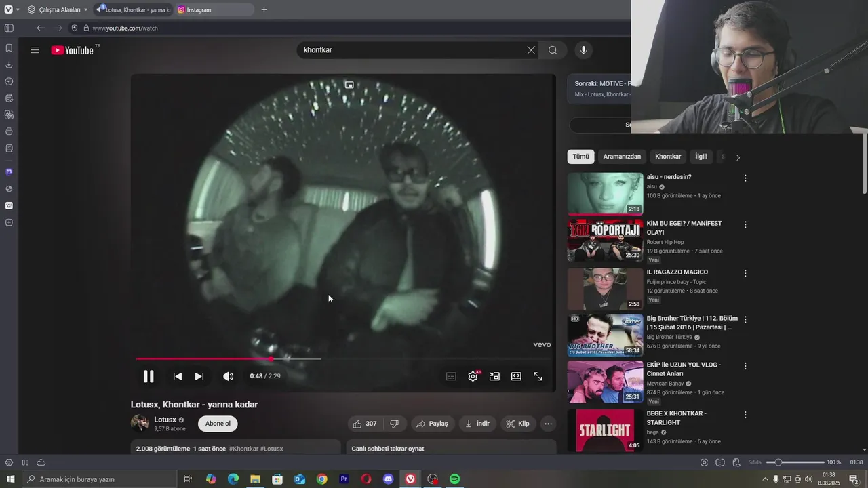Open the Çalışma Alanları workspaces dropdown
This screenshot has width=868, height=488.
[x=58, y=9]
